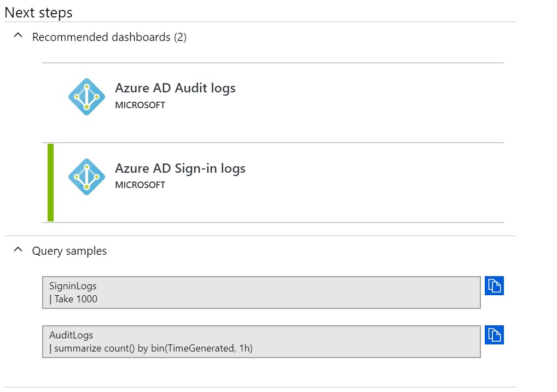Click the AuditLogs text in query box

71,335
